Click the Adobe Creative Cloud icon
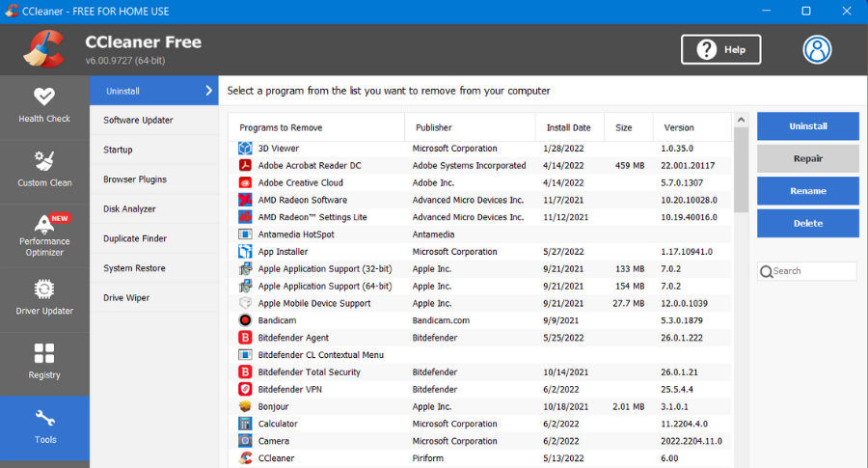This screenshot has height=468, width=868. point(245,182)
